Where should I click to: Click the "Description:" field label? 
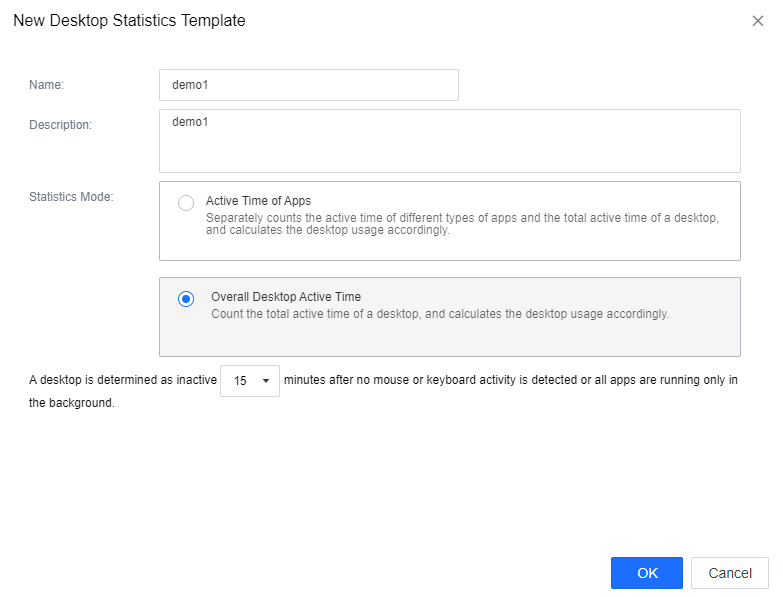[60, 125]
